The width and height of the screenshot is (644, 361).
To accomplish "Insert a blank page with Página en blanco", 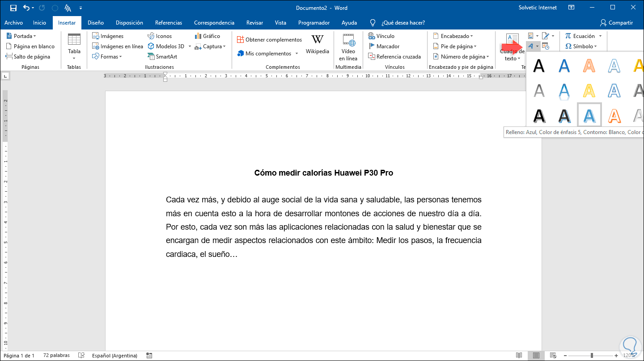I will click(30, 46).
